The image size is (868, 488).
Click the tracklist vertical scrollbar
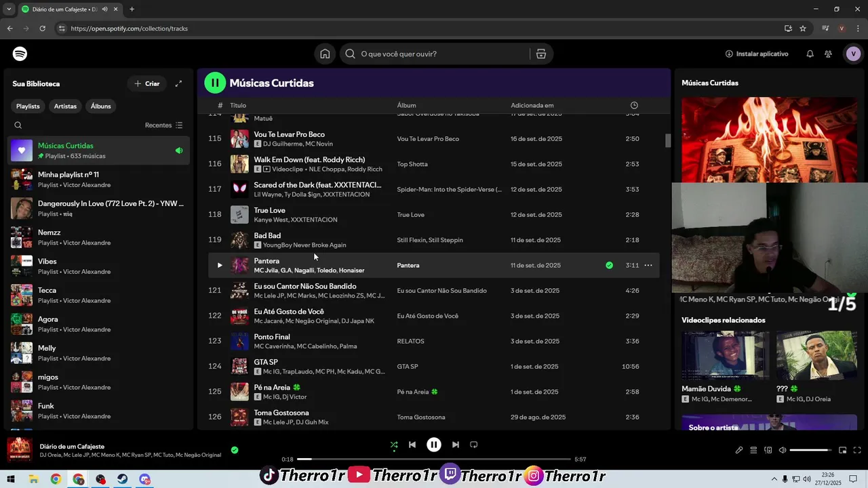point(667,140)
